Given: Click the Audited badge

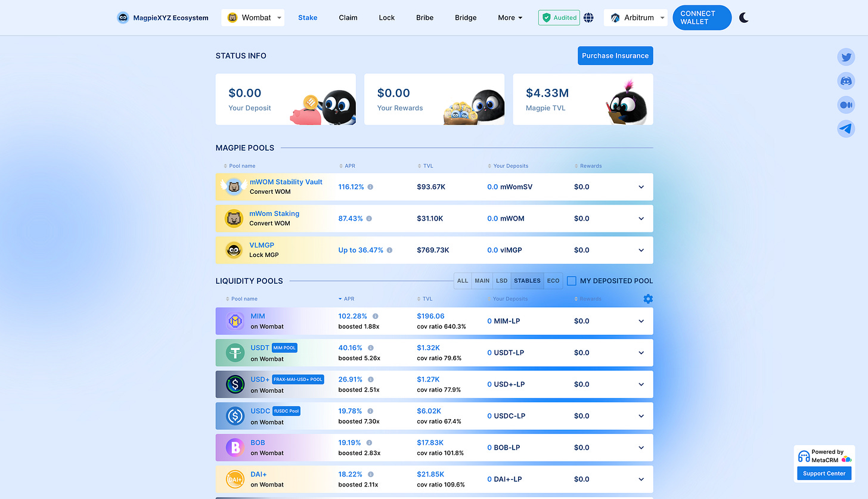Looking at the screenshot, I should (559, 18).
